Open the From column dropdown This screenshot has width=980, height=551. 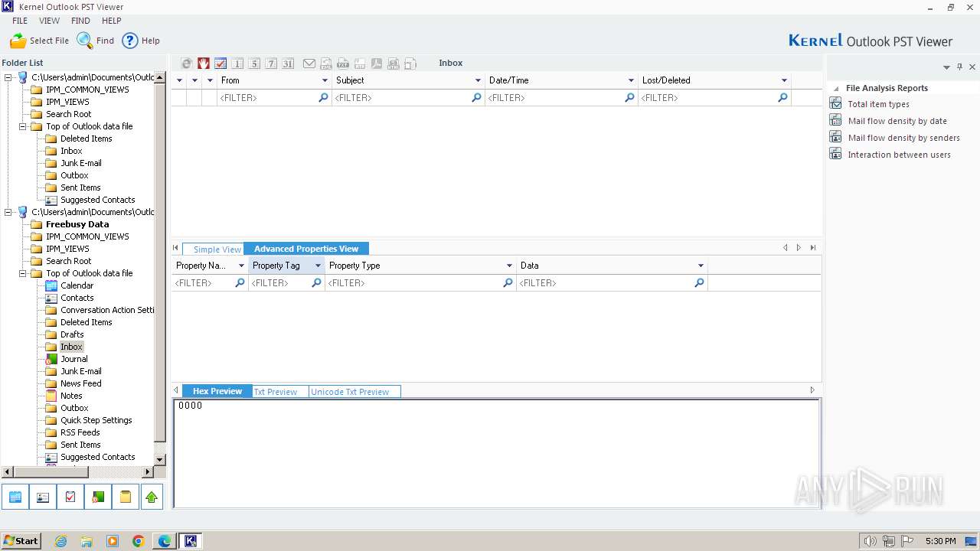tap(325, 80)
